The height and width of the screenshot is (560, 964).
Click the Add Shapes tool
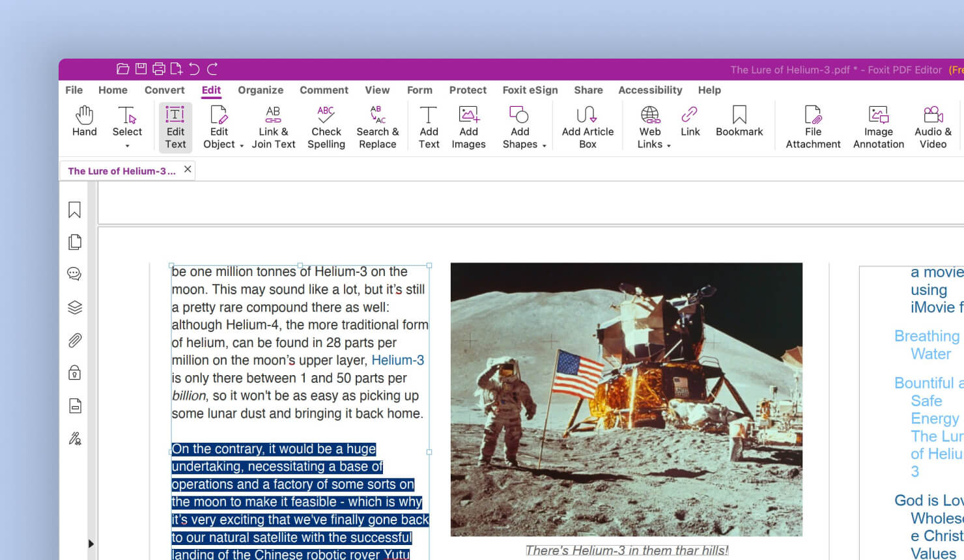520,127
